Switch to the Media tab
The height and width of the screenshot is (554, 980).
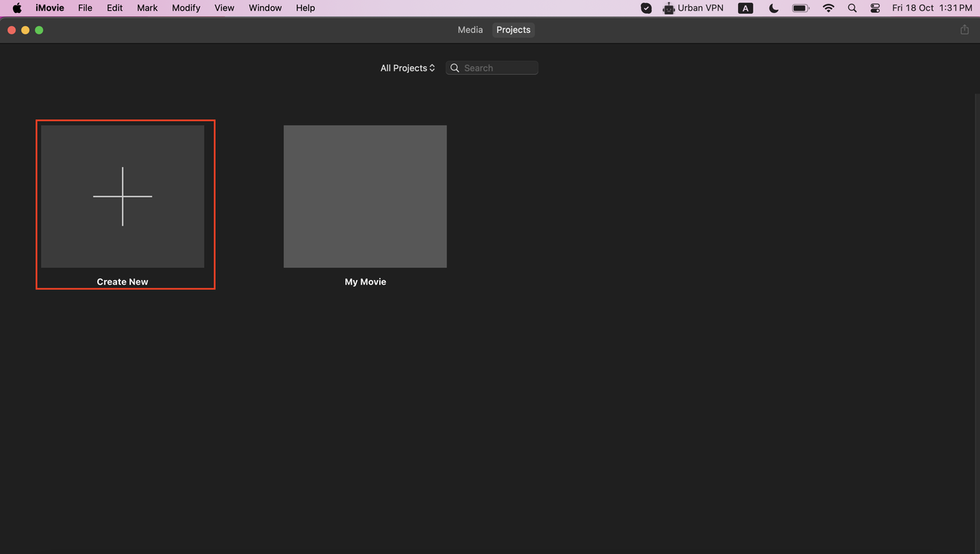tap(470, 29)
